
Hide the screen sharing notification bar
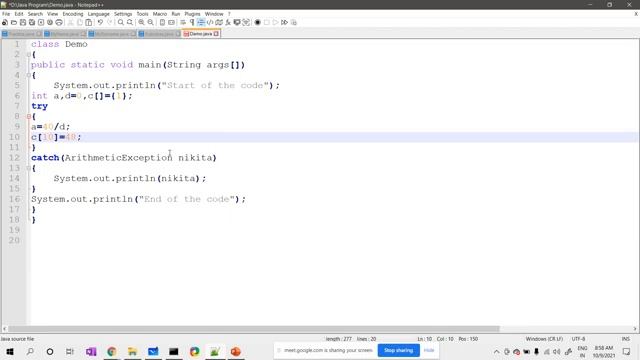pyautogui.click(x=429, y=350)
